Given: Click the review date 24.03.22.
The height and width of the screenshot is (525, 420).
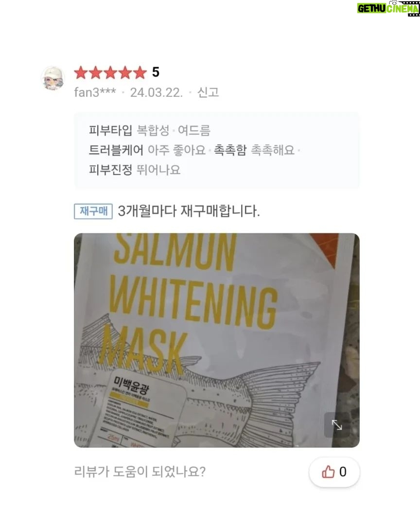Looking at the screenshot, I should pos(157,92).
